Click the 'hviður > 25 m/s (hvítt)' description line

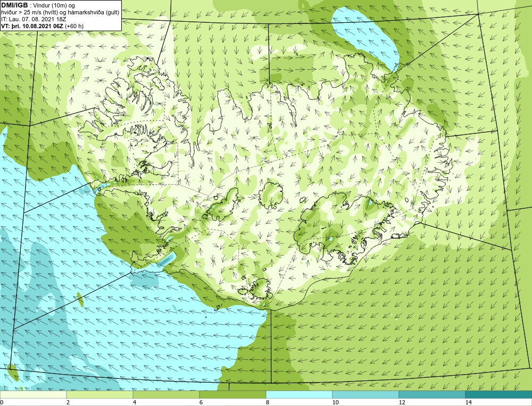(x=61, y=12)
